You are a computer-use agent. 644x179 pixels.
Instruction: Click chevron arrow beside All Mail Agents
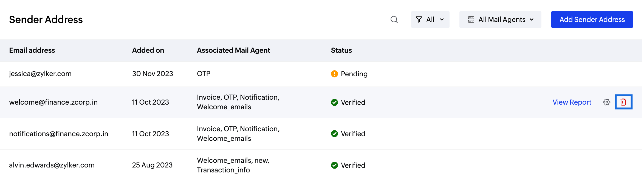532,20
